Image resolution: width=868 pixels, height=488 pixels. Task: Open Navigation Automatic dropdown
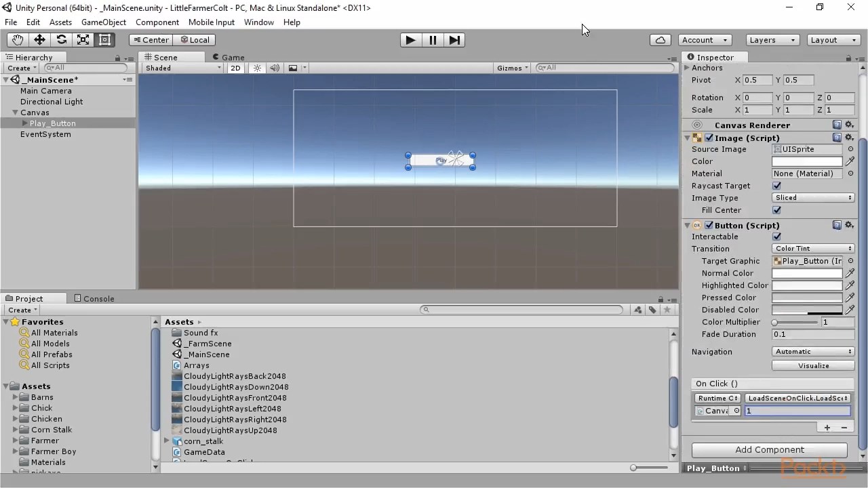813,352
